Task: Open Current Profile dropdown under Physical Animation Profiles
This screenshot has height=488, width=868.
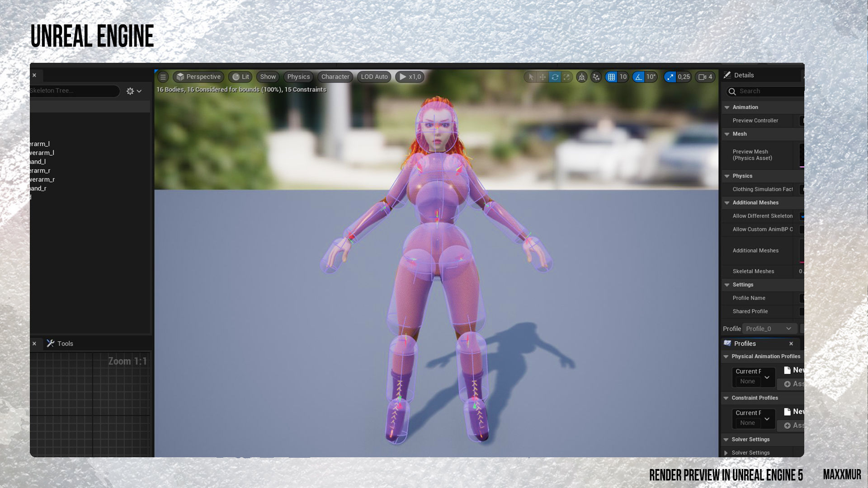Action: (754, 377)
